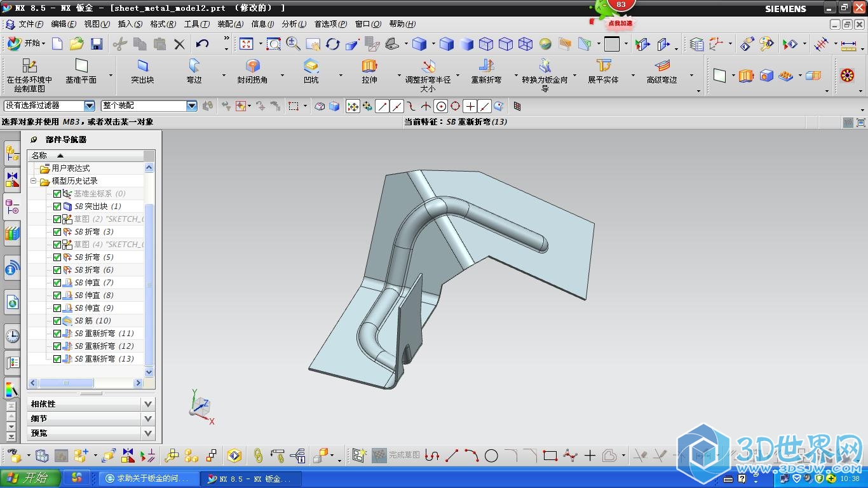Select the SB 伸直 (8) feature
Screen dimensions: 868x488
94,295
